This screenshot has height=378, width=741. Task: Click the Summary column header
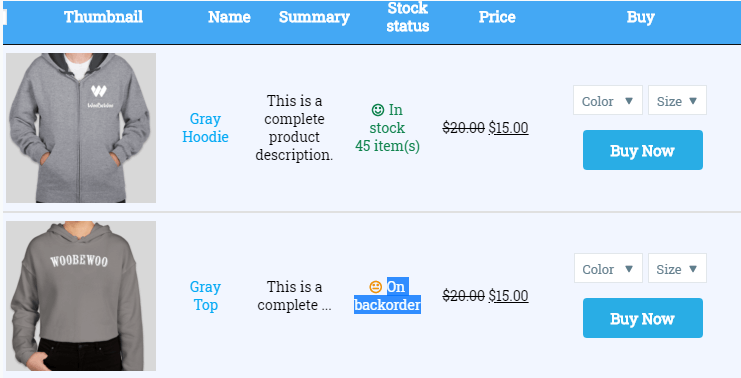pyautogui.click(x=314, y=17)
